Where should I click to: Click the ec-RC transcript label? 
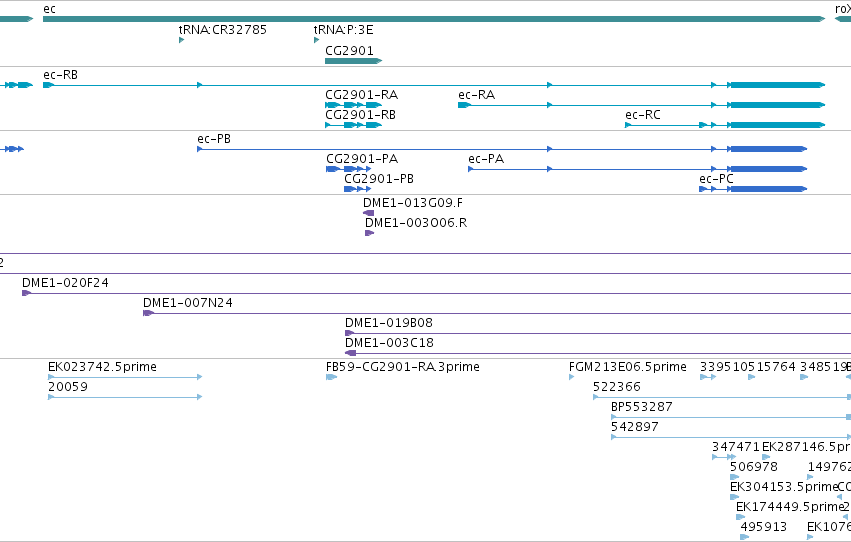click(x=643, y=115)
